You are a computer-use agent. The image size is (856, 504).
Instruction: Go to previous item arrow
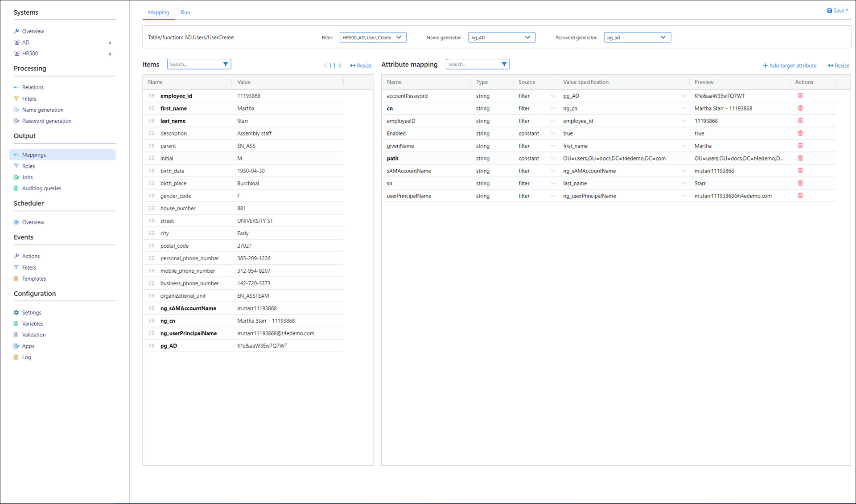[325, 66]
